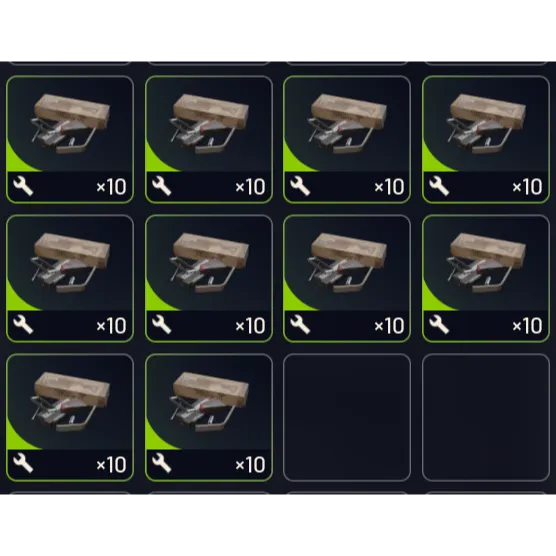Click wrench icon on third top-row item
This screenshot has width=556, height=556.
click(300, 187)
